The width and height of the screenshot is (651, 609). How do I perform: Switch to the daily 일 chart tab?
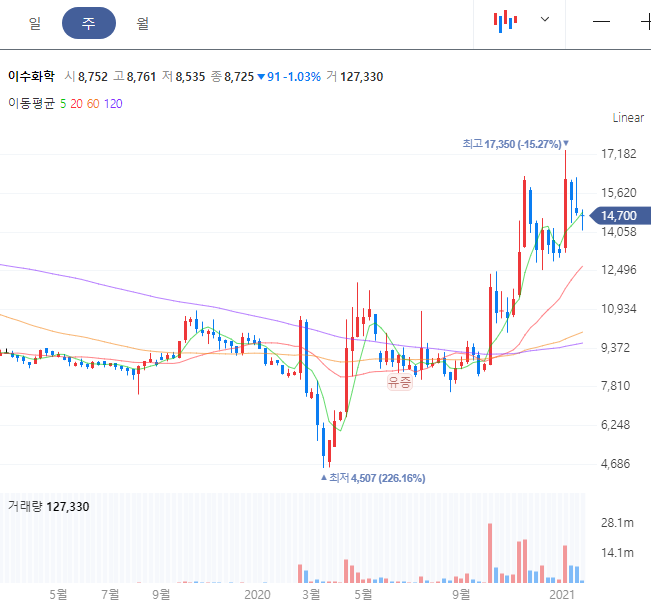point(35,23)
